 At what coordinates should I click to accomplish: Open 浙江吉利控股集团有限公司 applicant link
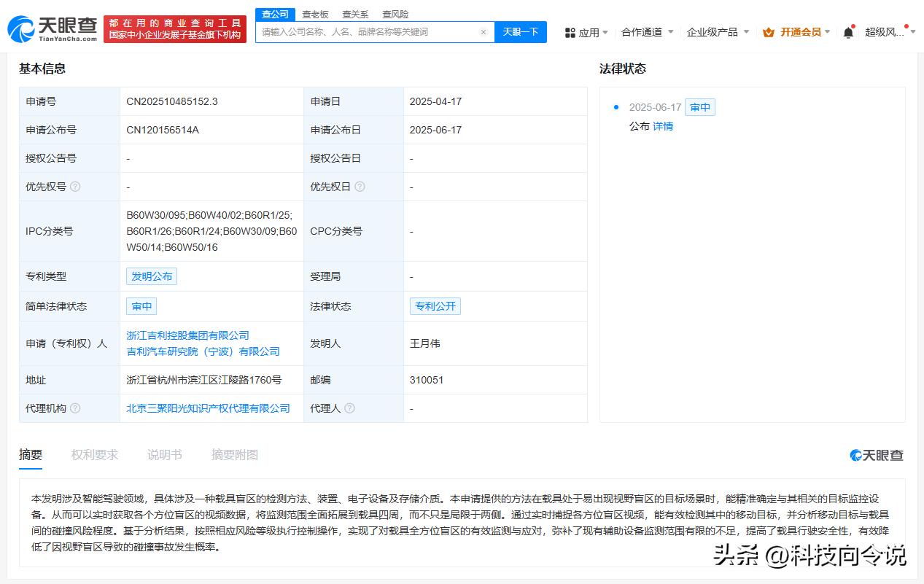(188, 335)
